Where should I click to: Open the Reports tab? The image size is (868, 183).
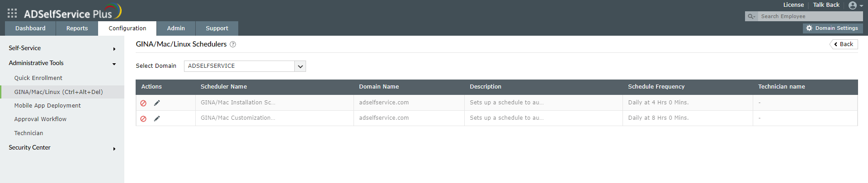[x=77, y=28]
